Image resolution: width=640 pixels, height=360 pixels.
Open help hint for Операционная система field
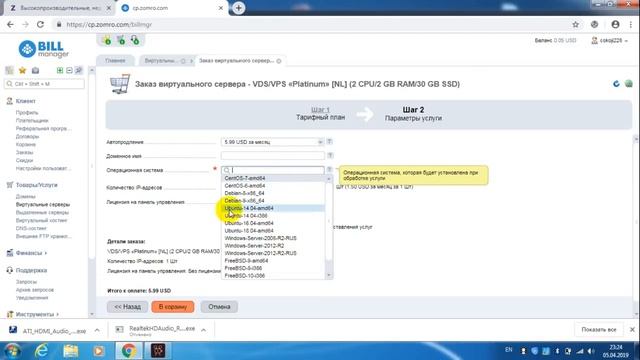click(x=329, y=169)
